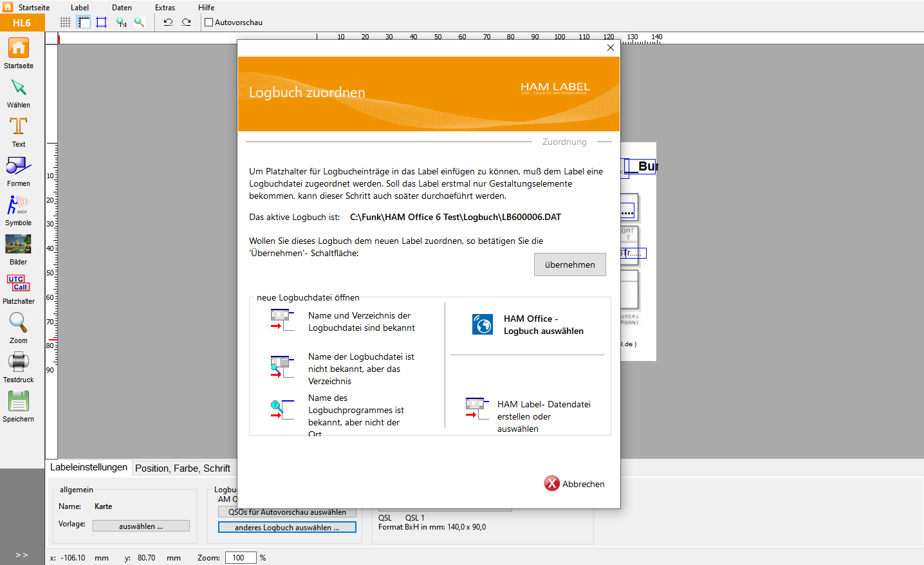Image resolution: width=924 pixels, height=565 pixels.
Task: Click the Startseite house icon in sidebar
Action: coord(19,48)
